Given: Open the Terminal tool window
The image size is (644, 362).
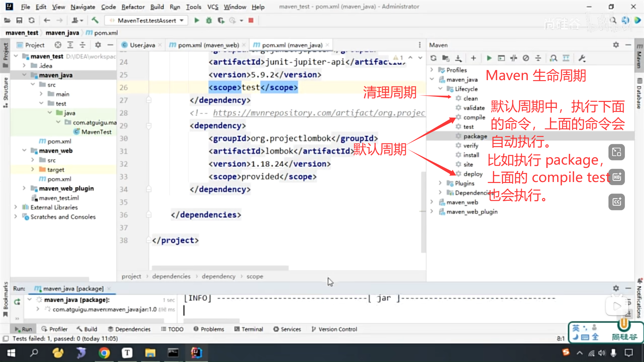Looking at the screenshot, I should (249, 329).
